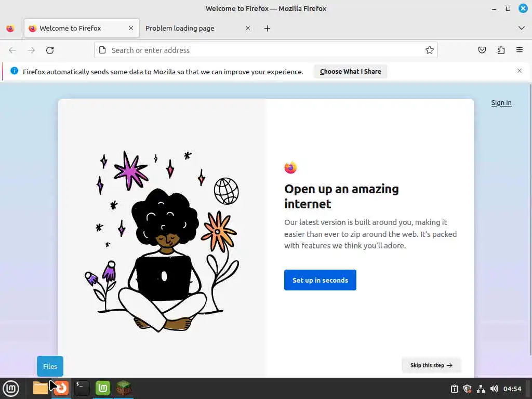The width and height of the screenshot is (532, 399).
Task: Dismiss the data sharing notification bar
Action: (x=520, y=71)
